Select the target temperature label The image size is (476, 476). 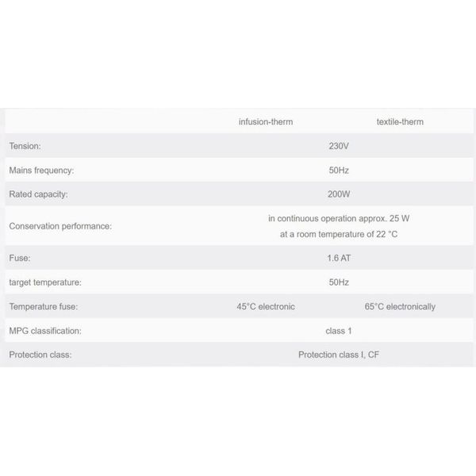[44, 282]
